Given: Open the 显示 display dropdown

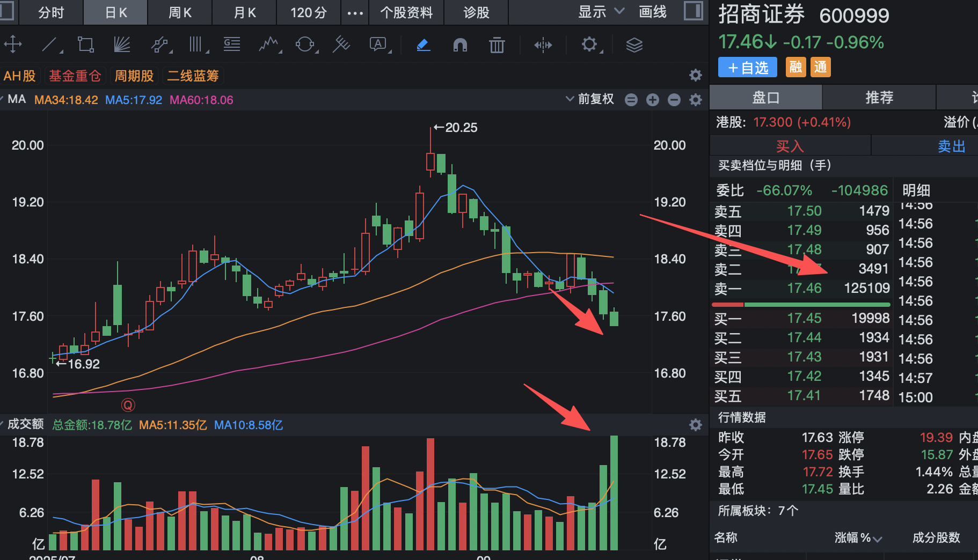Looking at the screenshot, I should pyautogui.click(x=601, y=12).
